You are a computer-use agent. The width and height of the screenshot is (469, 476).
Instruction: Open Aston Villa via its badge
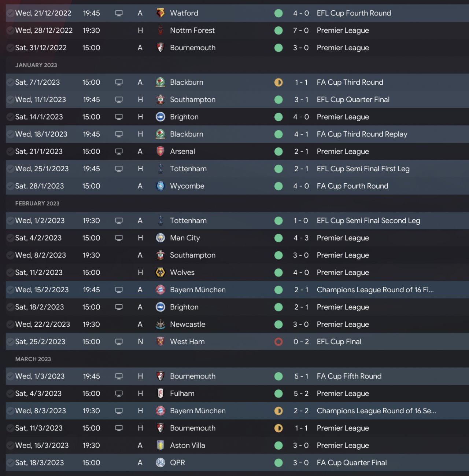point(160,446)
